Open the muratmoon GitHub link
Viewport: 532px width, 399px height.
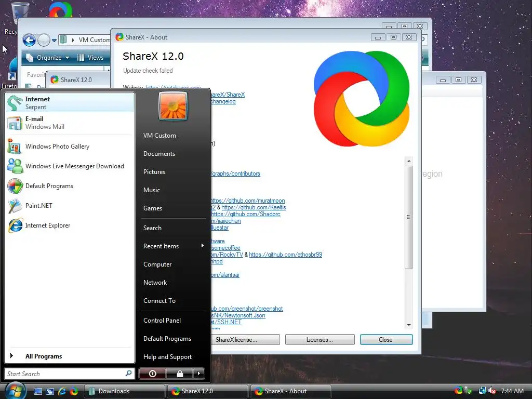click(248, 201)
